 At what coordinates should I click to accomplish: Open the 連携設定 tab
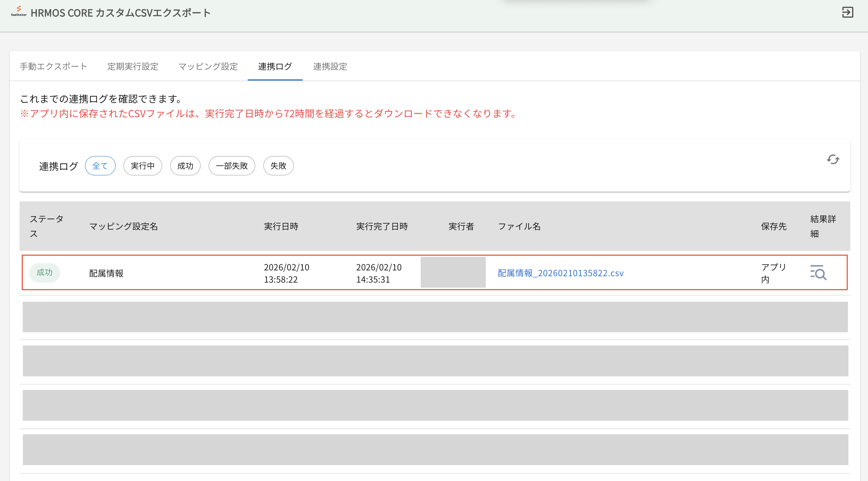330,66
